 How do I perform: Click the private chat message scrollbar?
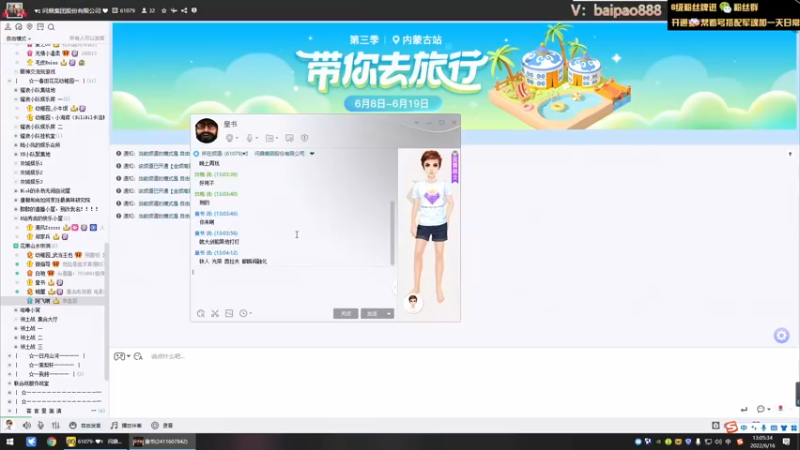(x=392, y=233)
